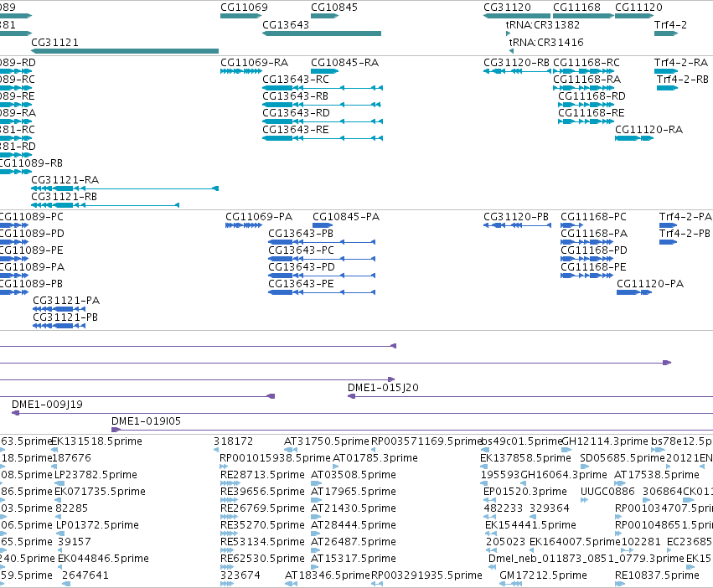Click the CG13643 gene label
Viewport: 713px width, 588px height.
tap(286, 24)
